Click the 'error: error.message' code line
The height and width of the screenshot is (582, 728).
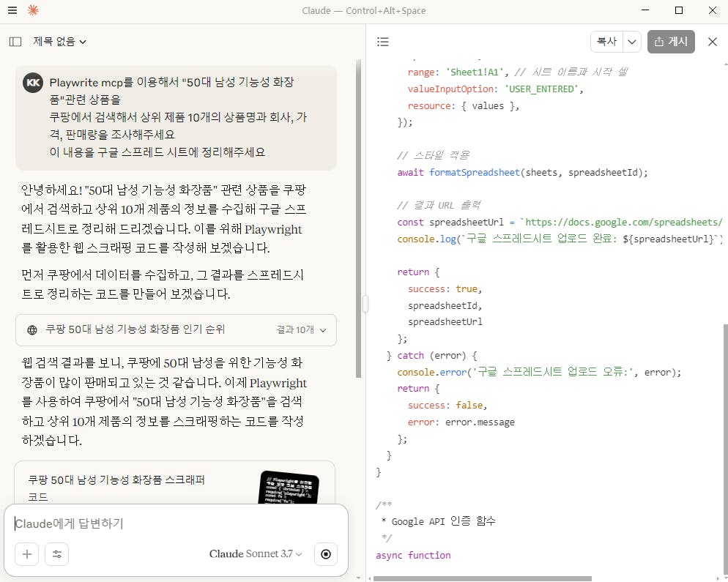(x=461, y=422)
